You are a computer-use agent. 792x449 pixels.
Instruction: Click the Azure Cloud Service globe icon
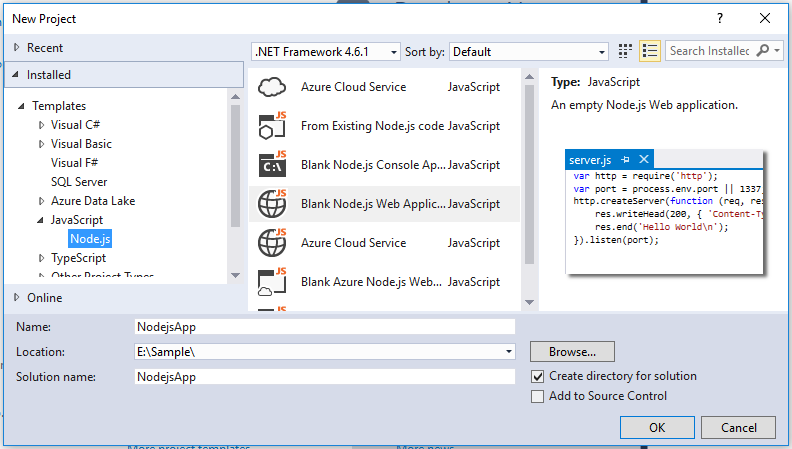coord(272,243)
